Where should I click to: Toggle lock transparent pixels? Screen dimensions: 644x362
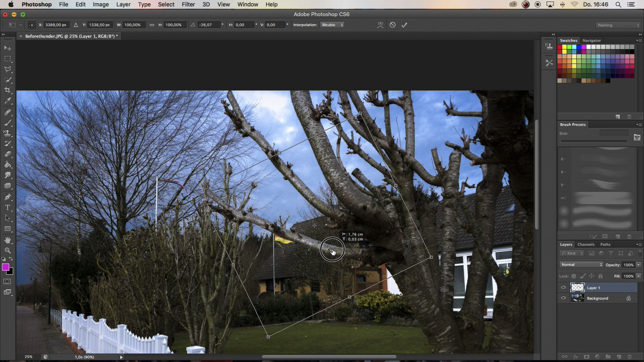coord(574,276)
